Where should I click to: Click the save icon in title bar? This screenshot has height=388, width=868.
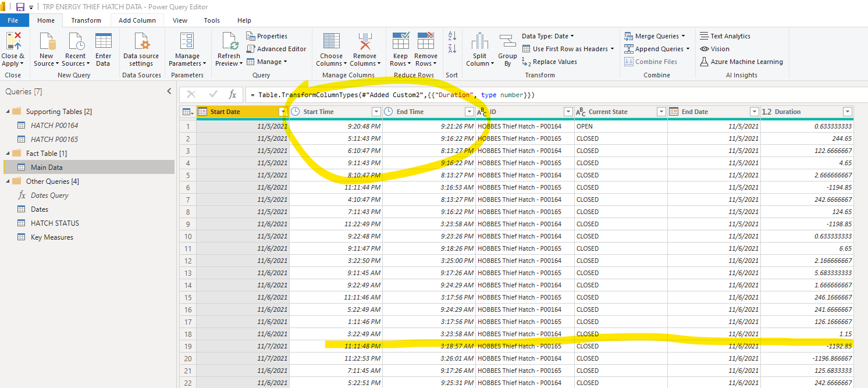(x=20, y=7)
